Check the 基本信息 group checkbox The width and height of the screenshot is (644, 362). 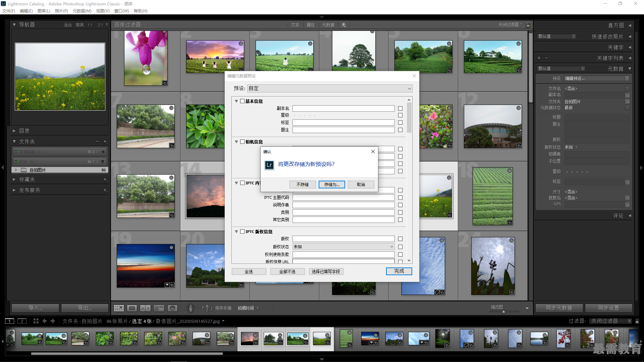242,101
